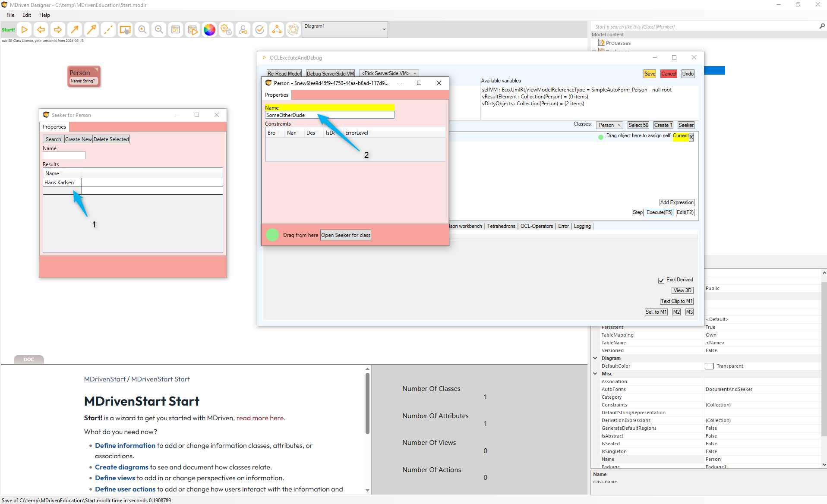This screenshot has width=827, height=504.
Task: Open the color wheel tool
Action: [x=209, y=30]
